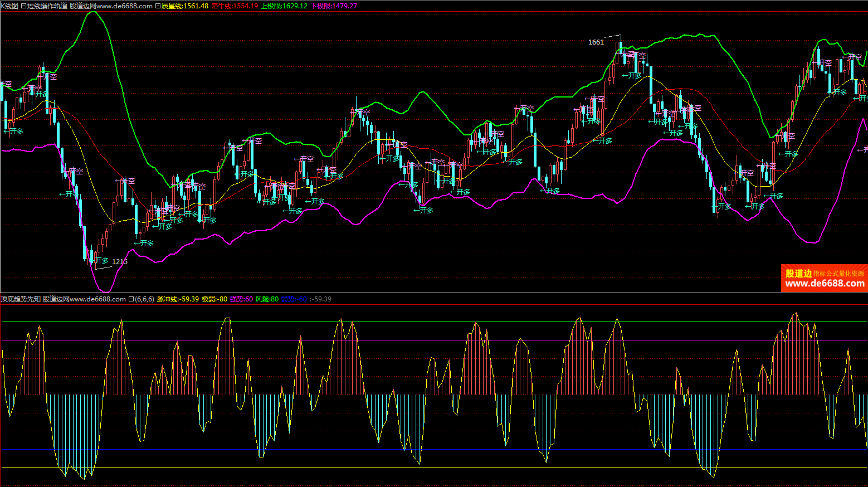Click the 下极限:1479.27 magenta legend label
The height and width of the screenshot is (487, 868).
tap(334, 6)
